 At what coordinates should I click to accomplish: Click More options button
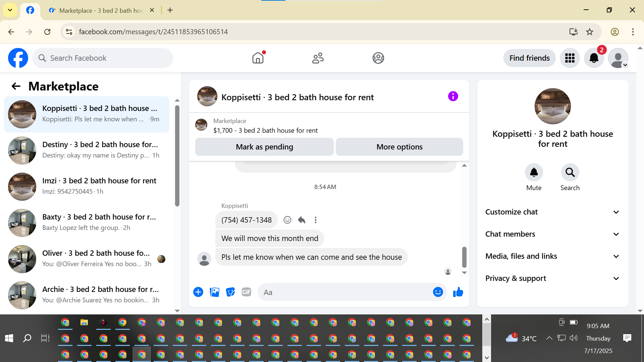[399, 147]
